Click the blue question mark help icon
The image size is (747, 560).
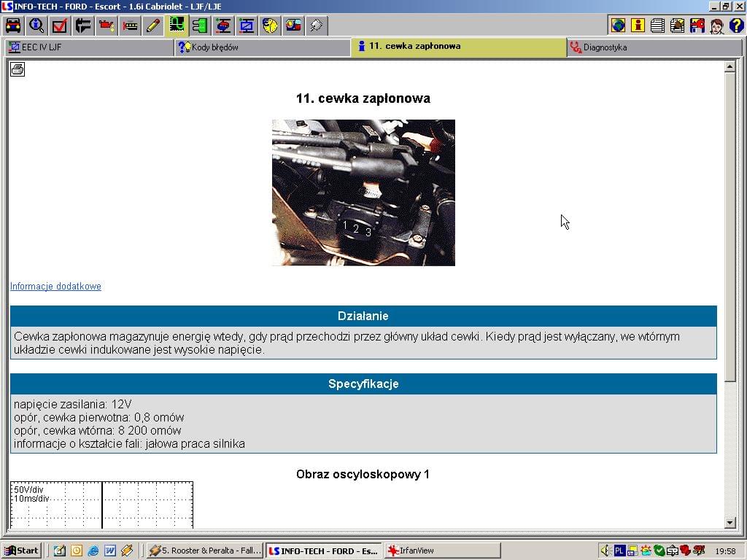click(x=736, y=26)
